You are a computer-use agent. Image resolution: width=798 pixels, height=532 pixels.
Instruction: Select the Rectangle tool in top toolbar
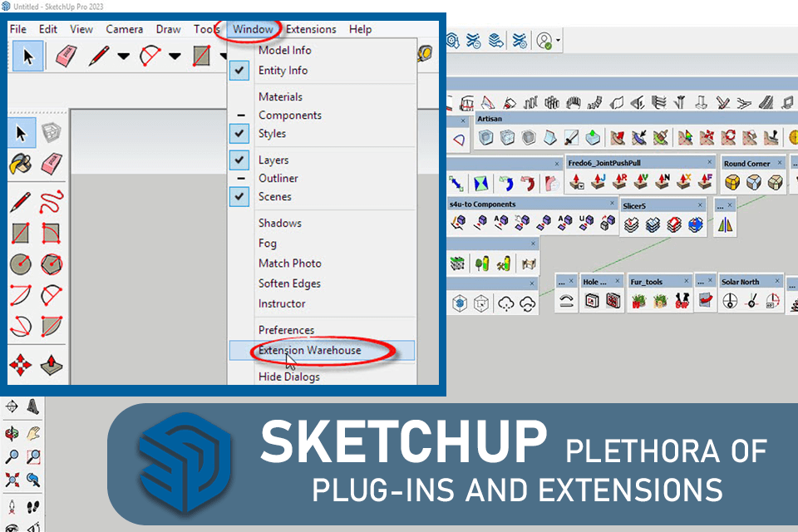[x=201, y=56]
